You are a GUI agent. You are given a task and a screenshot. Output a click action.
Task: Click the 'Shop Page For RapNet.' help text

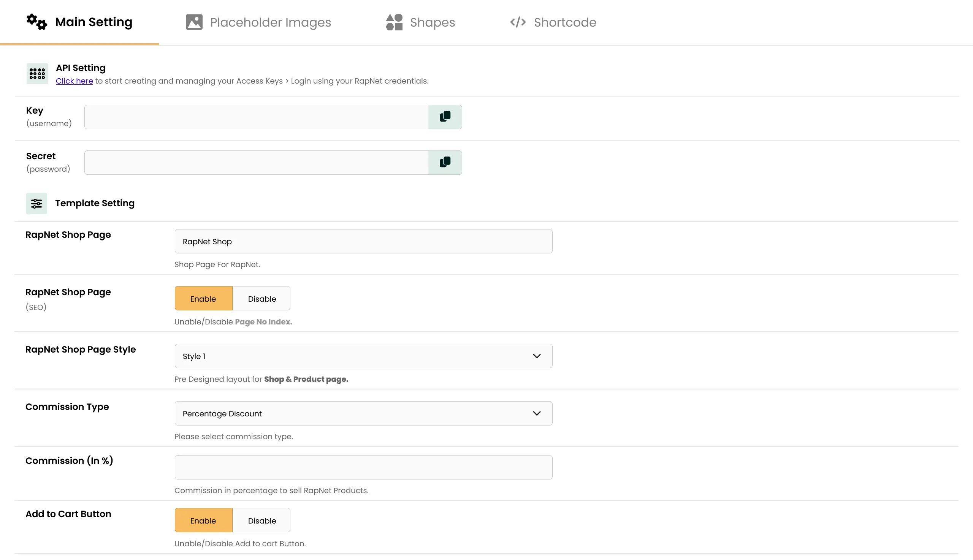coord(217,264)
